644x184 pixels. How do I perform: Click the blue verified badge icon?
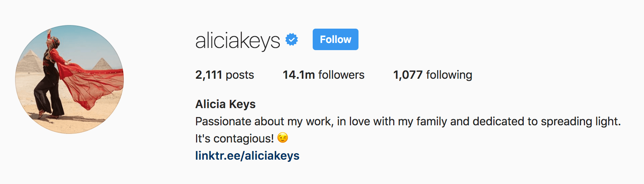tap(292, 40)
